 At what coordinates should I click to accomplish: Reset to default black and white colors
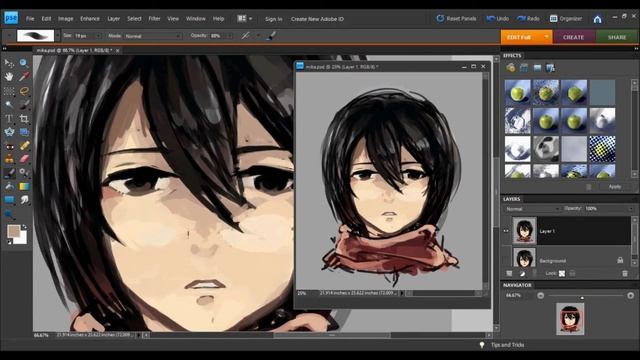pyautogui.click(x=10, y=242)
